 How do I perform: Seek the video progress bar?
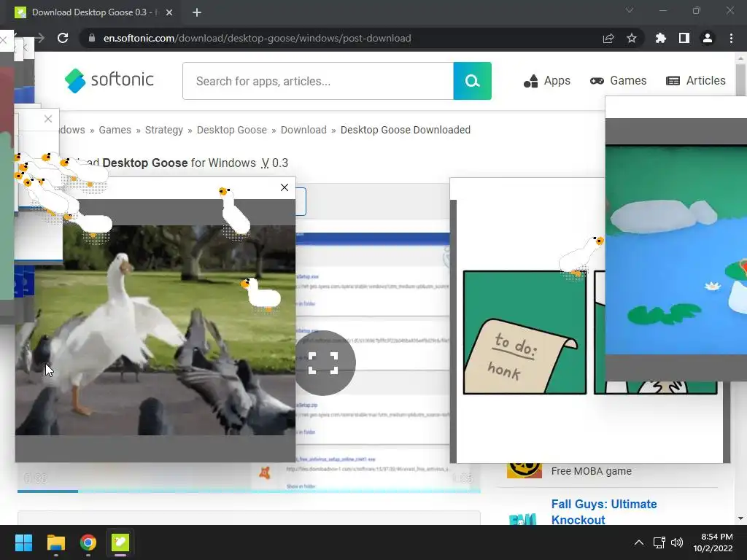coord(249,491)
